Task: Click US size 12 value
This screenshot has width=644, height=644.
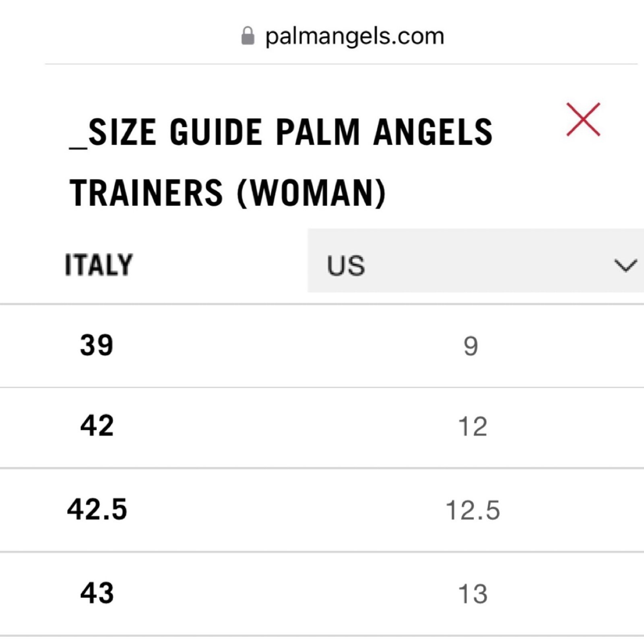Action: (x=473, y=427)
